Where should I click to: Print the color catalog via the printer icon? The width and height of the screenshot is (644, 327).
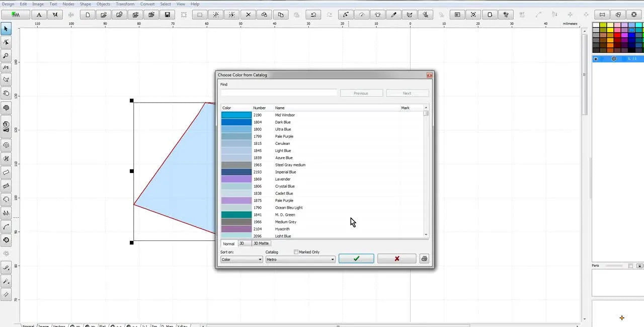tap(424, 259)
